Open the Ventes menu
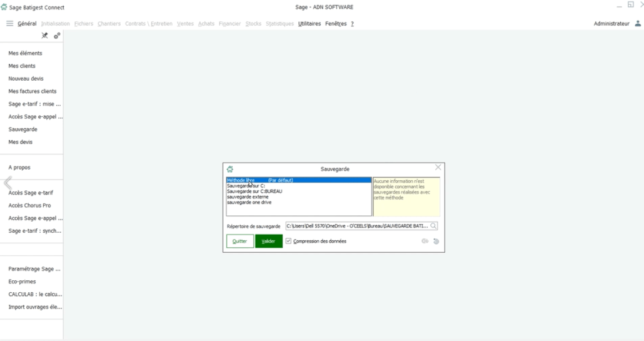This screenshot has width=644, height=341. (x=185, y=23)
